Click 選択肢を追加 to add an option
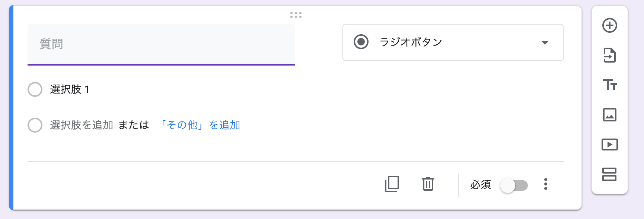644x219 pixels. [82, 125]
